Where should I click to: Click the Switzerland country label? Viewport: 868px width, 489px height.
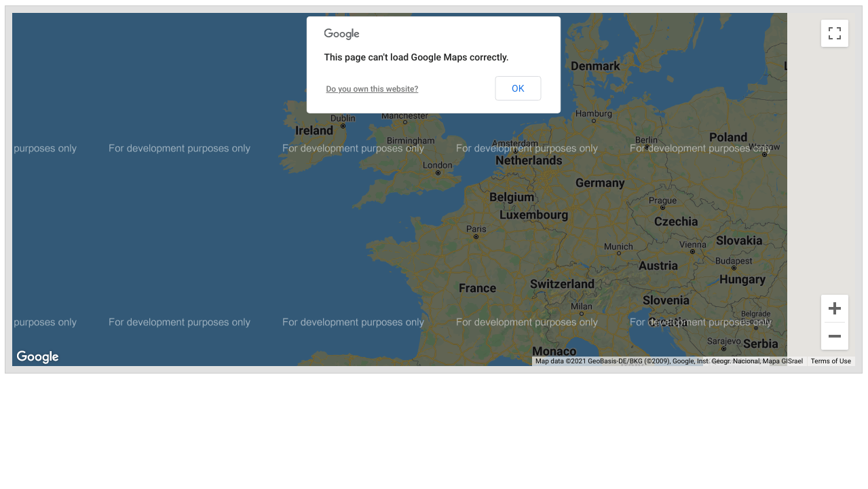pyautogui.click(x=562, y=284)
